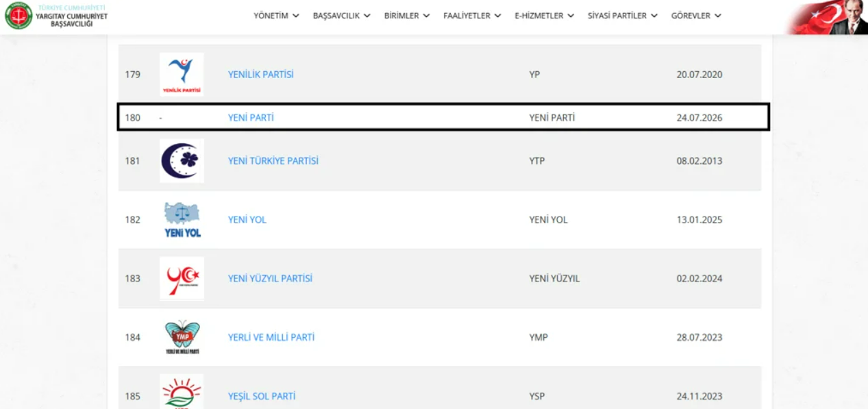The image size is (868, 409).
Task: Open the FAALİYETLER menu
Action: click(x=472, y=16)
